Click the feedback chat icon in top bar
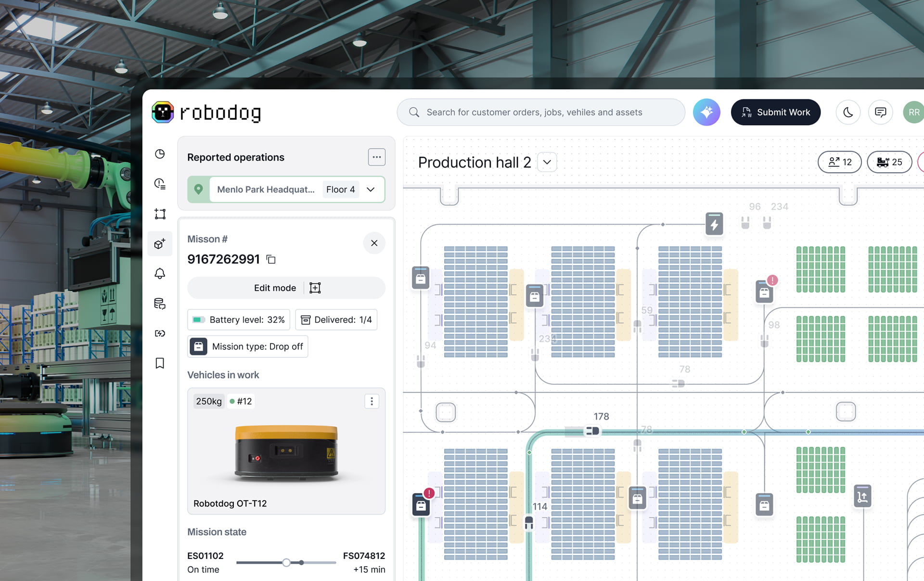 pyautogui.click(x=881, y=112)
